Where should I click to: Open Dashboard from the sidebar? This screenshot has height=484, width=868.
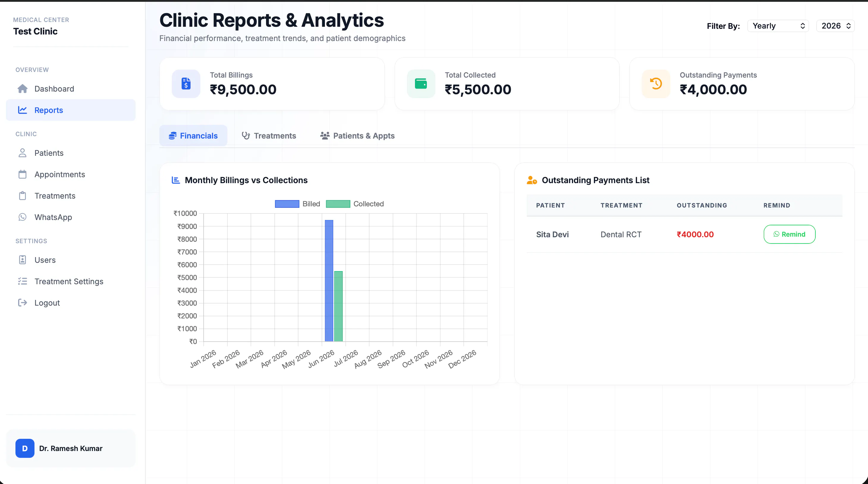pyautogui.click(x=71, y=89)
